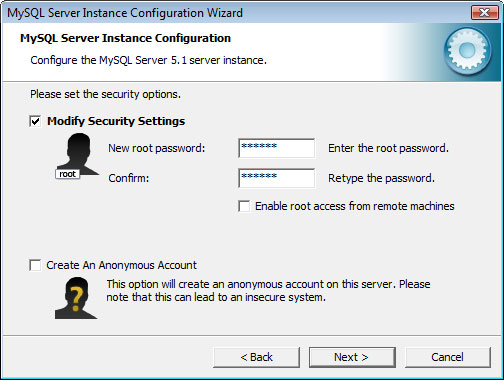Screen dimensions: 504x380
Task: Go to the next step with Next >
Action: point(352,357)
